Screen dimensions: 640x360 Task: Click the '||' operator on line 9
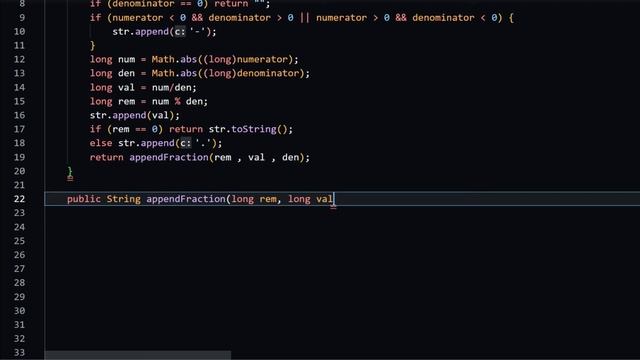[304, 18]
